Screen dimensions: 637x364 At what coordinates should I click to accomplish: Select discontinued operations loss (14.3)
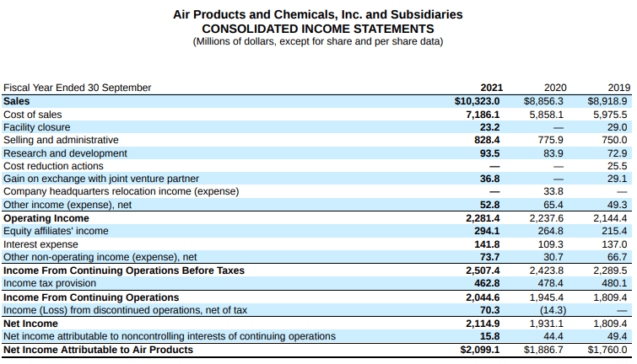(553, 310)
